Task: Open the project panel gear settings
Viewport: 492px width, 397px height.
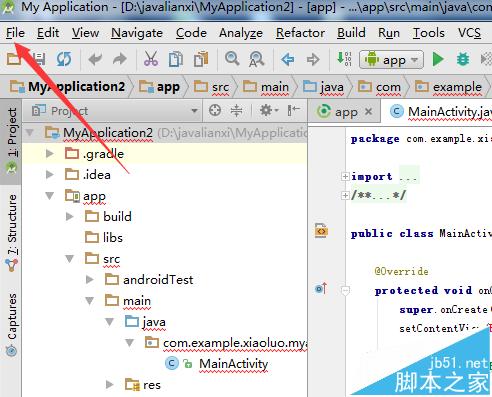Action: click(x=268, y=110)
